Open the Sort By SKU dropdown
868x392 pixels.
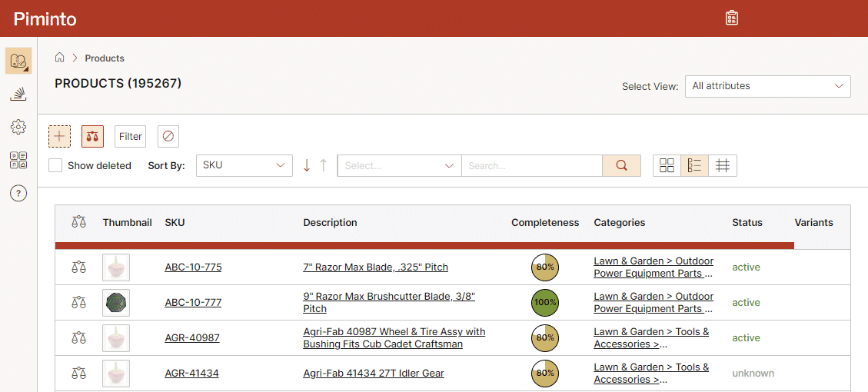click(x=244, y=165)
